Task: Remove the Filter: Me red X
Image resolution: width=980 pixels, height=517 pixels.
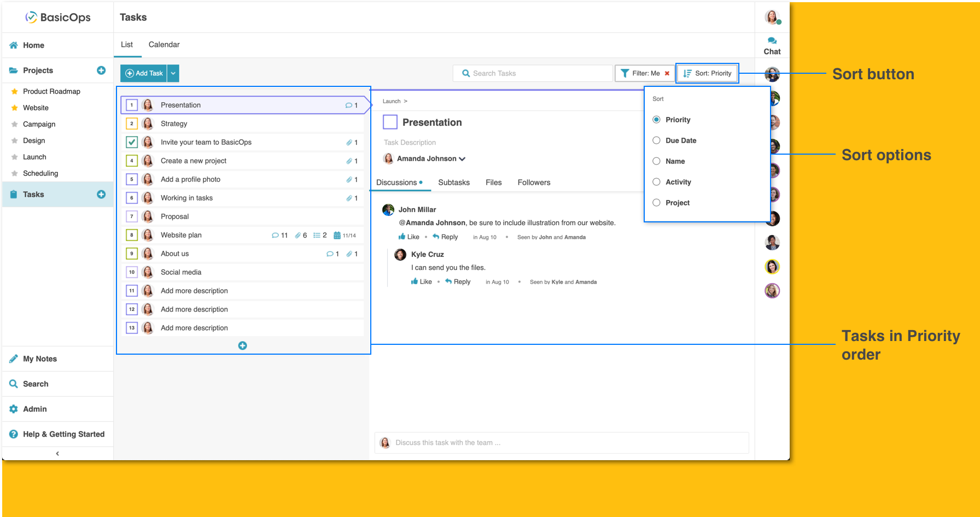Action: tap(667, 73)
